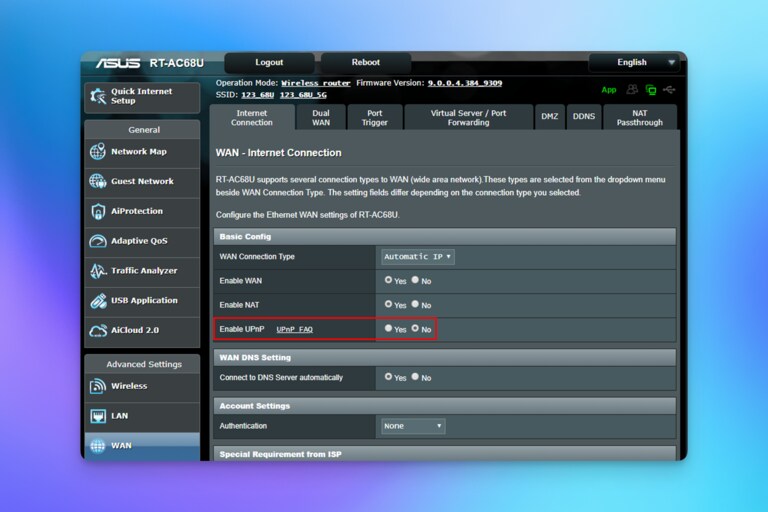The width and height of the screenshot is (768, 512).
Task: Open the DDNS tab
Action: [x=583, y=117]
